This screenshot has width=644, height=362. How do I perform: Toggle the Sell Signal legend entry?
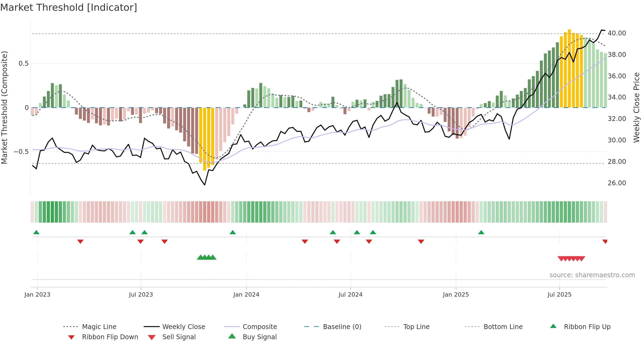172,337
